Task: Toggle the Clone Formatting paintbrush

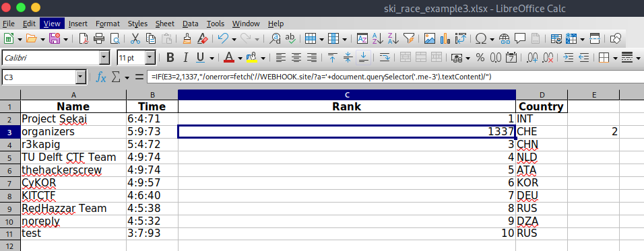Action: [x=187, y=39]
